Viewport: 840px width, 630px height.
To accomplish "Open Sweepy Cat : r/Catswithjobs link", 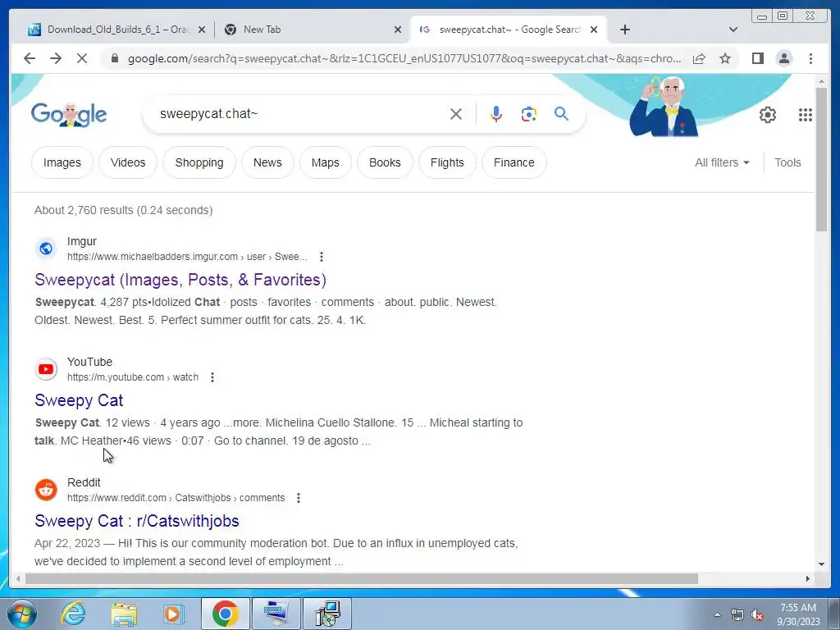I will click(137, 521).
